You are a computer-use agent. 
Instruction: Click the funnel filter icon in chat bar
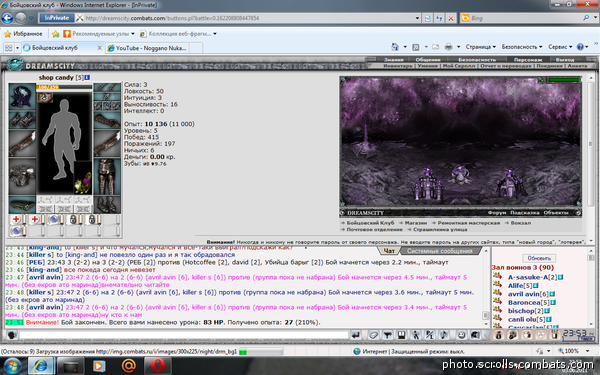tap(388, 335)
